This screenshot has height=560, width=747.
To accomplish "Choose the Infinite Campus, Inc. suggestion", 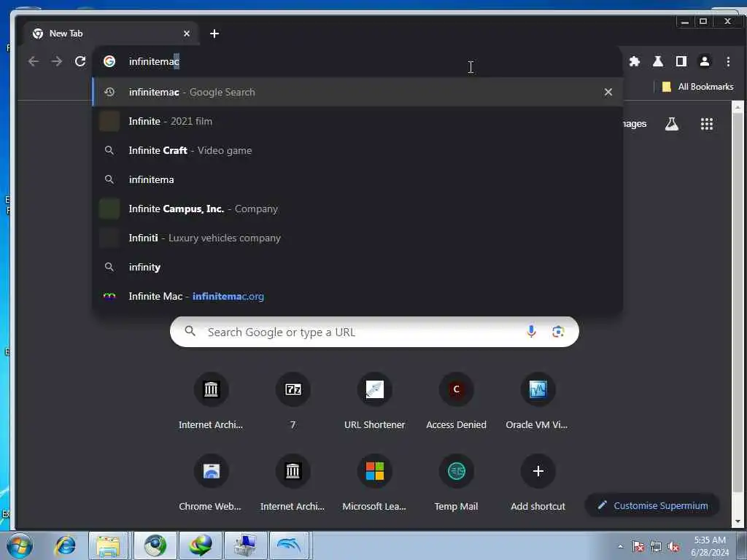I will point(357,209).
